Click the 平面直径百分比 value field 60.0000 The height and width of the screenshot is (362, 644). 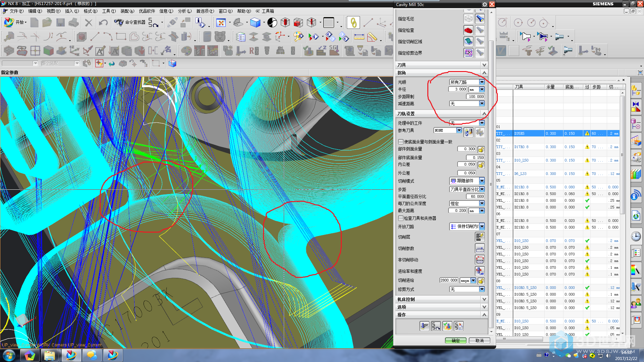point(475,196)
